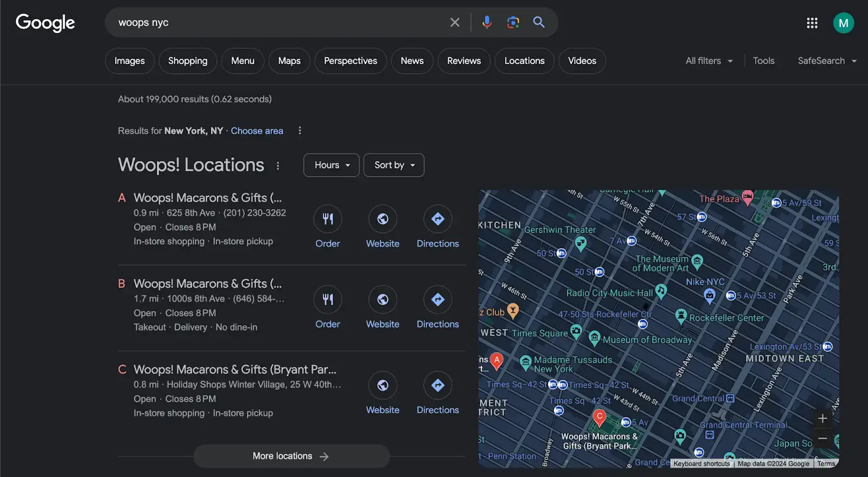This screenshot has width=868, height=477.
Task: Switch to the Perspectives tab
Action: 350,61
